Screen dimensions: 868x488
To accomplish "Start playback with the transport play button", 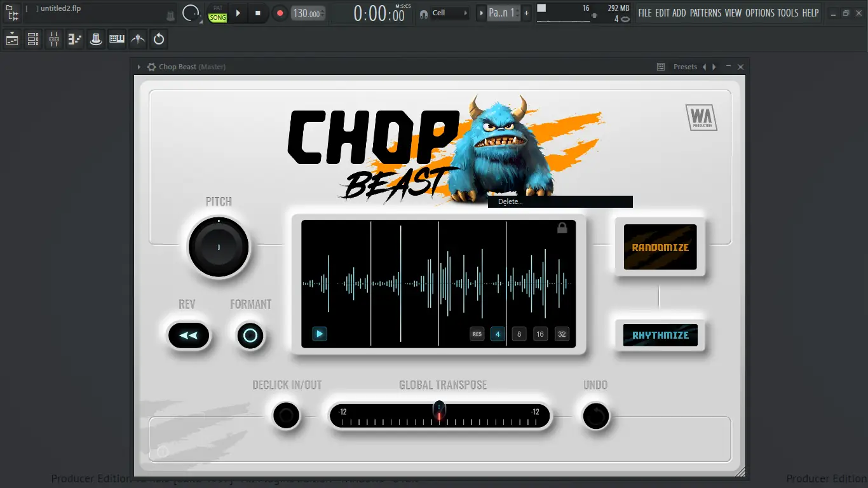I will click(238, 13).
